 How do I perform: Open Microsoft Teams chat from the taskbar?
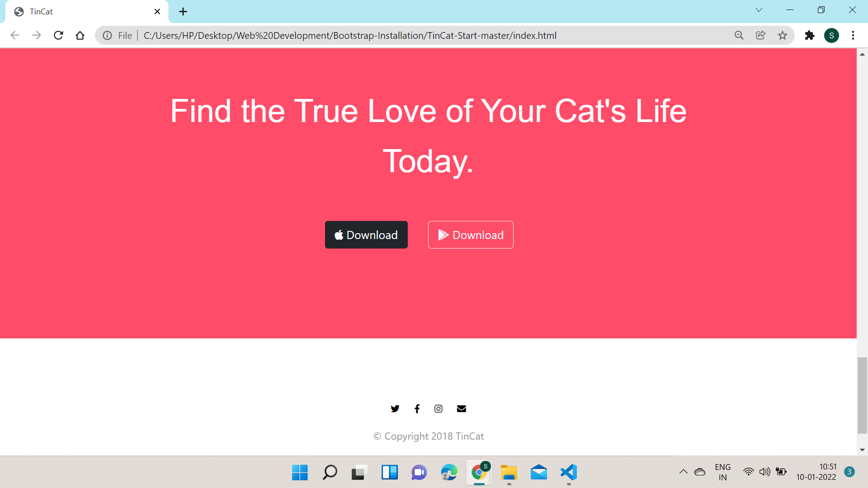[x=419, y=473]
